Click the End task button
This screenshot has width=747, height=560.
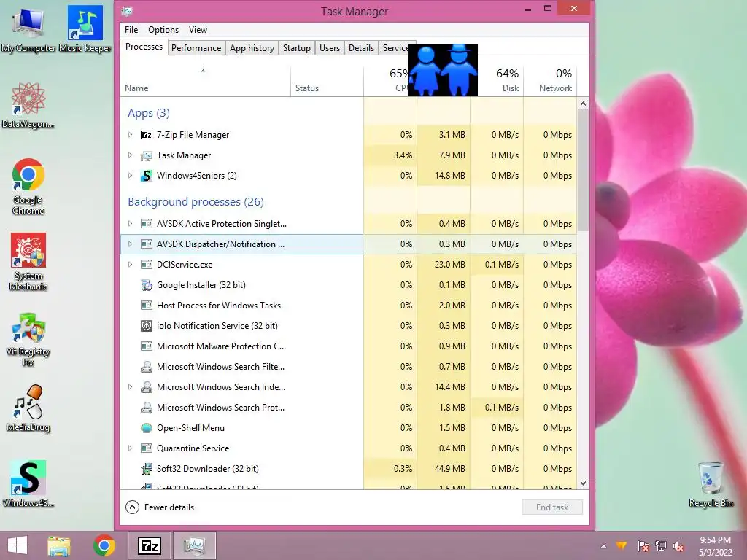[552, 507]
